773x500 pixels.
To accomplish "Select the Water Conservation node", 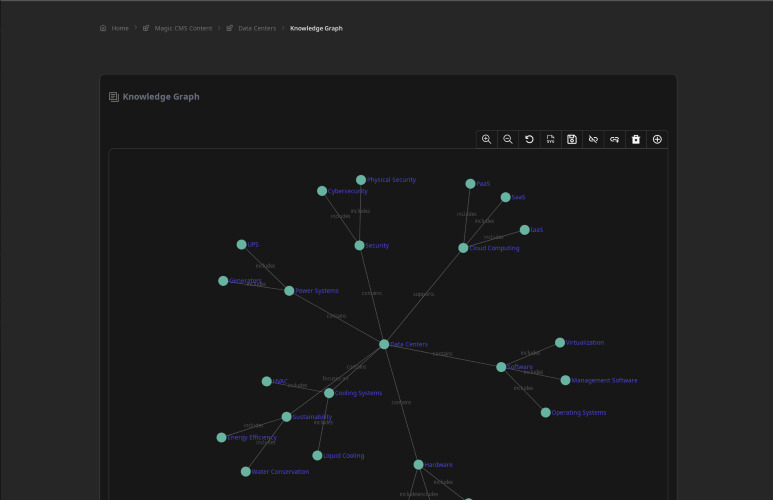I will (x=246, y=472).
